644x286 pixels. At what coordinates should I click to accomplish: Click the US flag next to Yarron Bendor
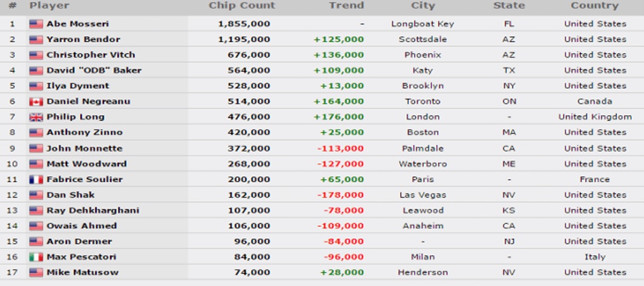(36, 39)
